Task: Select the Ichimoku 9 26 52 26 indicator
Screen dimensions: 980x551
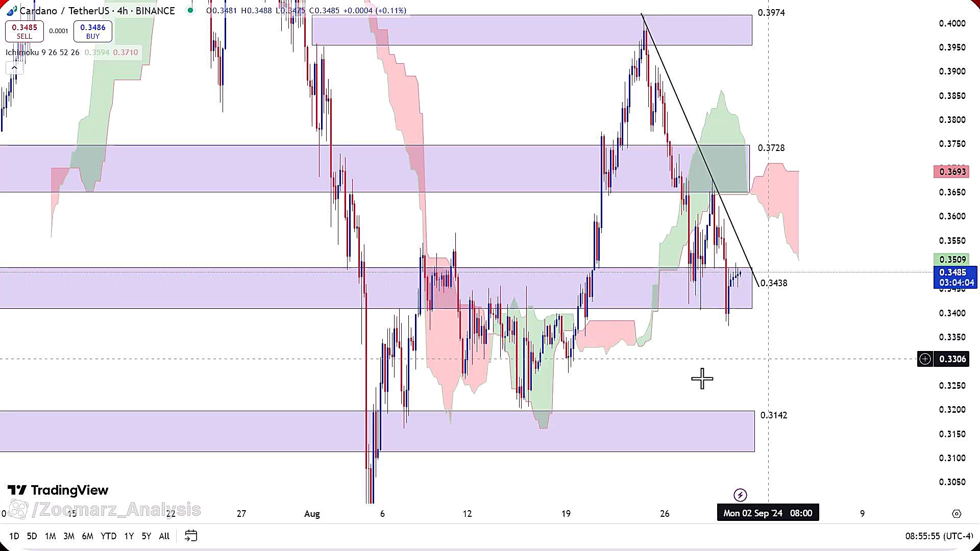Action: pos(42,53)
